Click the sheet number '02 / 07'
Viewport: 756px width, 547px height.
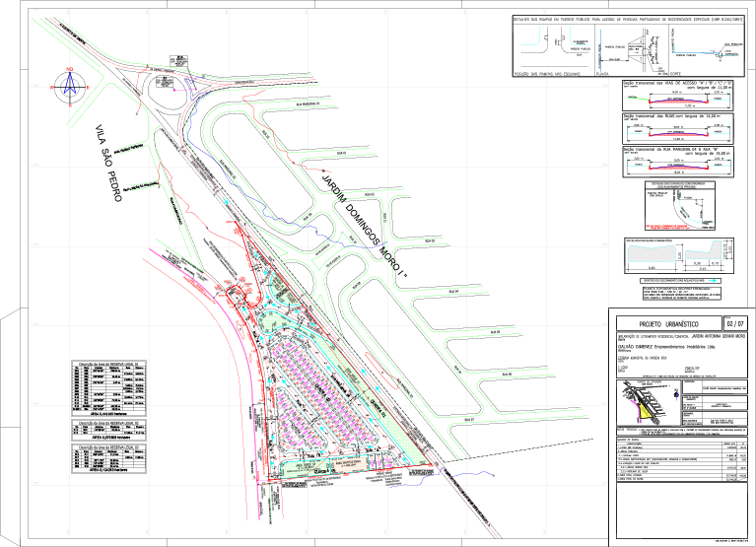(x=734, y=323)
